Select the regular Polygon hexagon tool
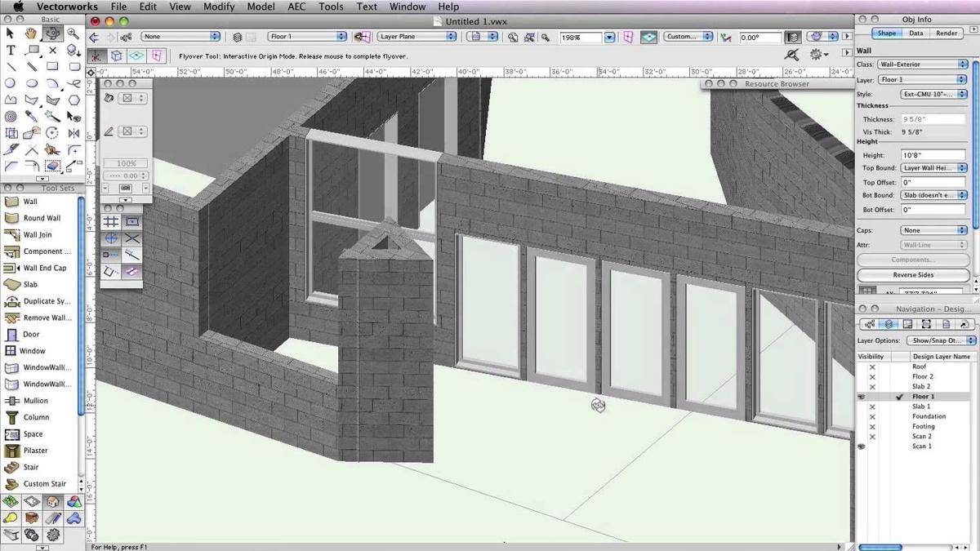 (73, 100)
